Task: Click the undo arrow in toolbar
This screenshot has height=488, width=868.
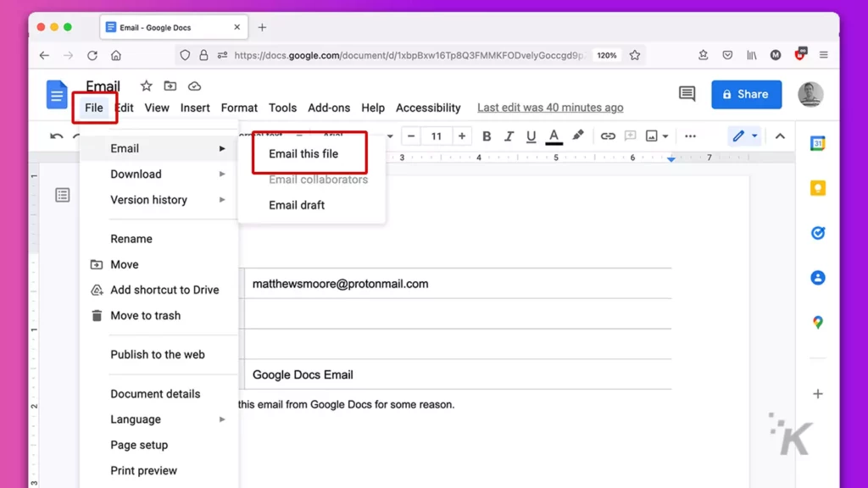Action: click(57, 136)
